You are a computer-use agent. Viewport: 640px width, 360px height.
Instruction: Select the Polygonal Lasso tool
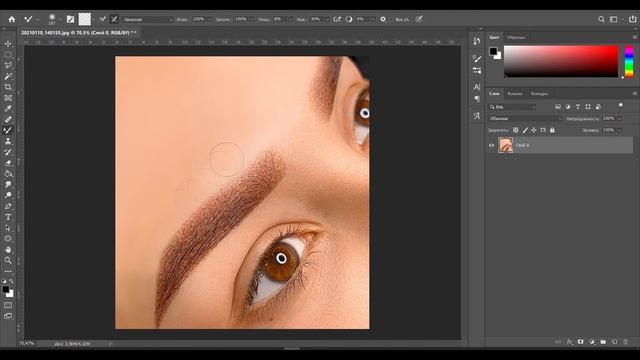click(x=8, y=65)
